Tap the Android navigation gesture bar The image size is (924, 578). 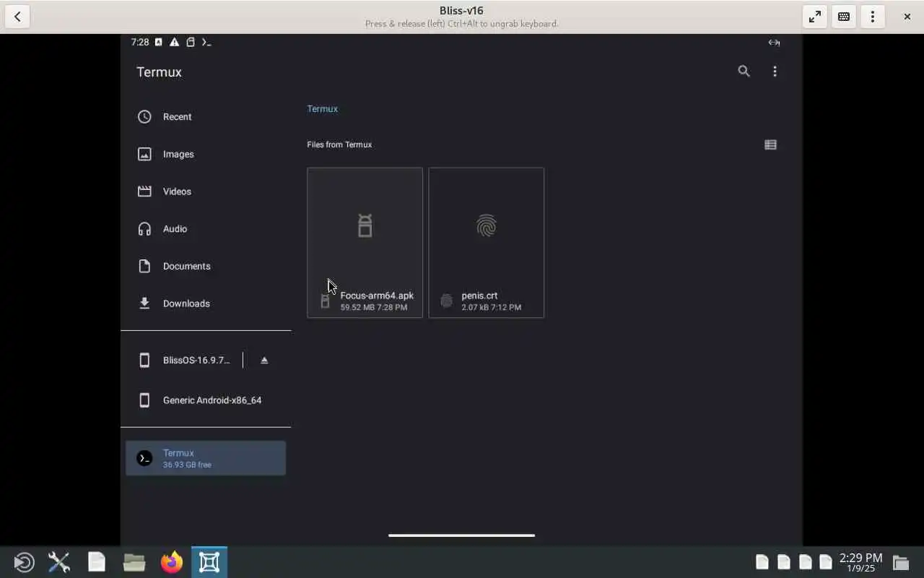461,535
